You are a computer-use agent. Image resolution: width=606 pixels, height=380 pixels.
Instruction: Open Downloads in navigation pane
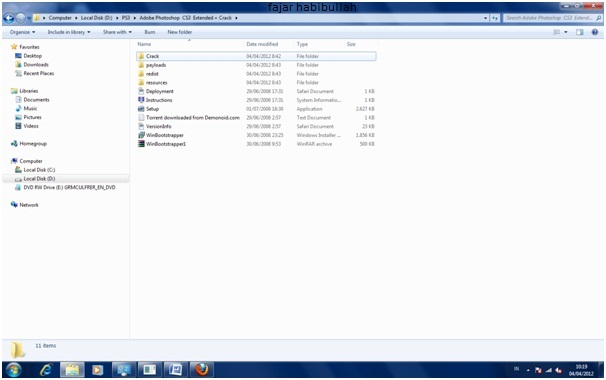tap(36, 65)
